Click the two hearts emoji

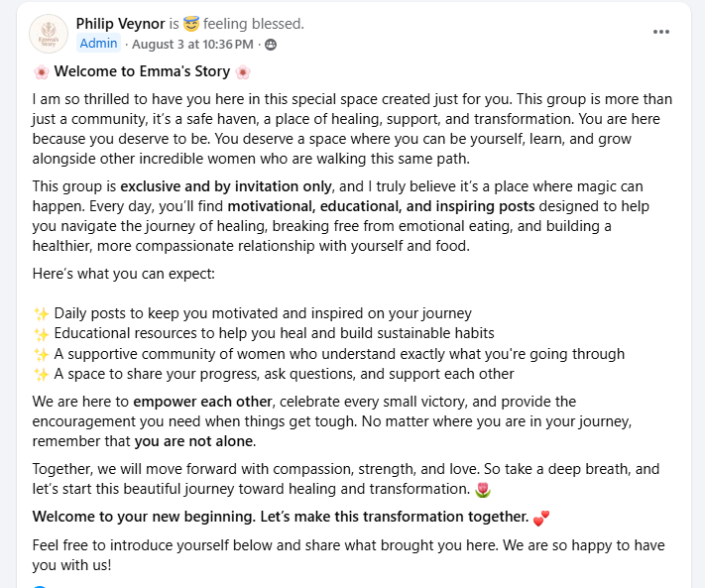tap(541, 518)
